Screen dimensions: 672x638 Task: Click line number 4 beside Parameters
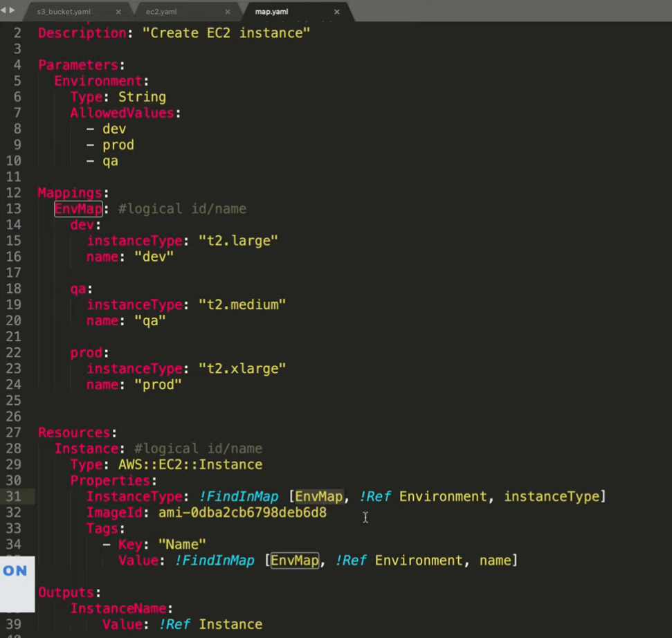coord(18,65)
